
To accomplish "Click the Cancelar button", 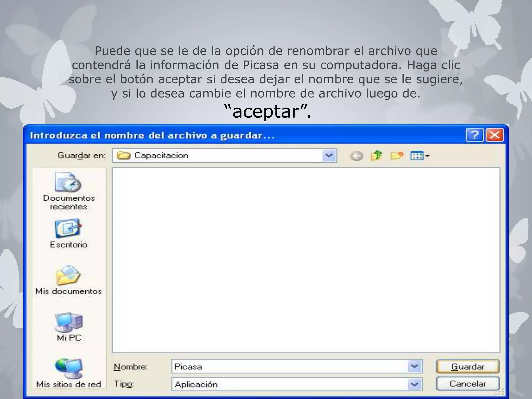I will click(468, 384).
